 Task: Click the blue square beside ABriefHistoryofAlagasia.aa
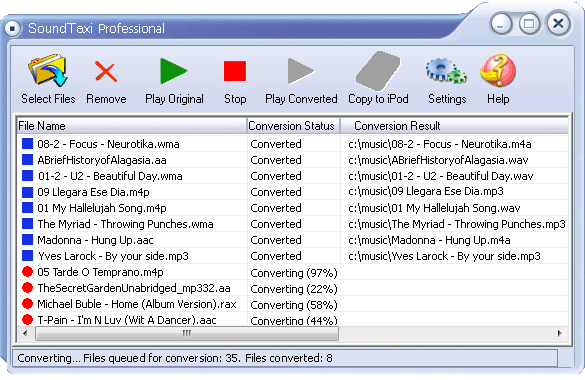pos(27,160)
